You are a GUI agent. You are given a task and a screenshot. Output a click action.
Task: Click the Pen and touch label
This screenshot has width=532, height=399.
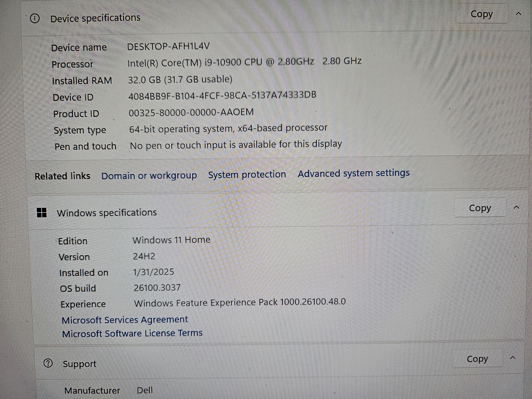[x=85, y=146]
